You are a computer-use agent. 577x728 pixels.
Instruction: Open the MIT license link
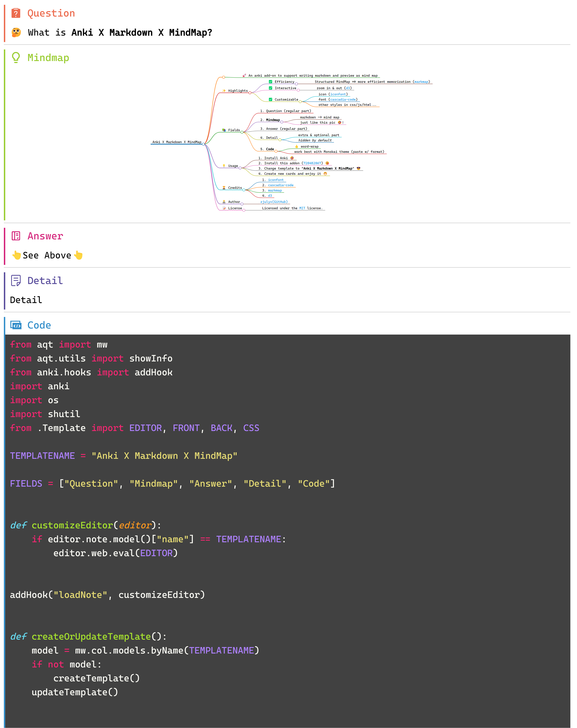click(x=302, y=208)
